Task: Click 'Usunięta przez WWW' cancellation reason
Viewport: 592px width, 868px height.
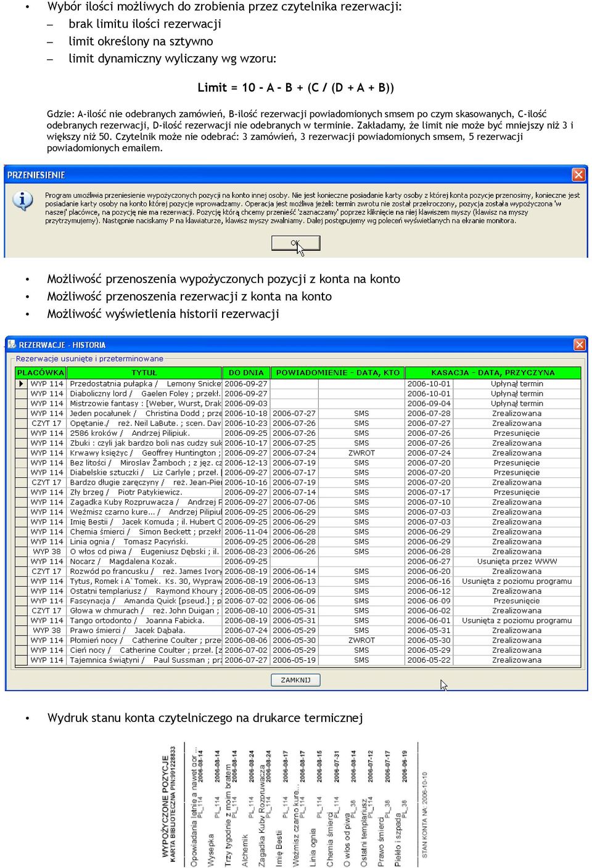Action: coord(517,561)
